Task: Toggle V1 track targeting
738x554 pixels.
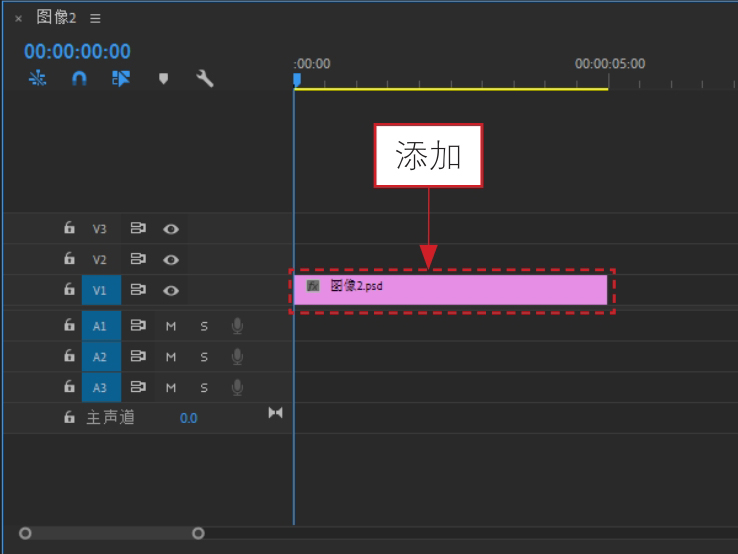Action: (x=101, y=290)
